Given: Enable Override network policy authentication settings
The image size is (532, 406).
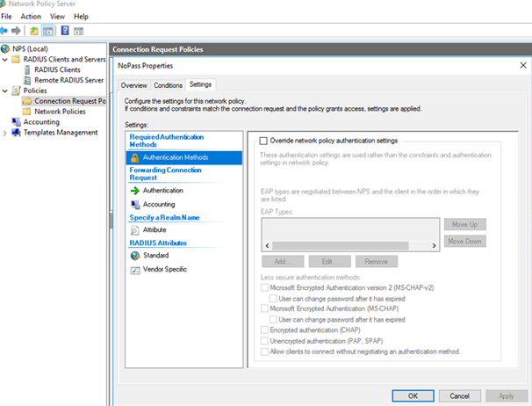Looking at the screenshot, I should pyautogui.click(x=265, y=141).
